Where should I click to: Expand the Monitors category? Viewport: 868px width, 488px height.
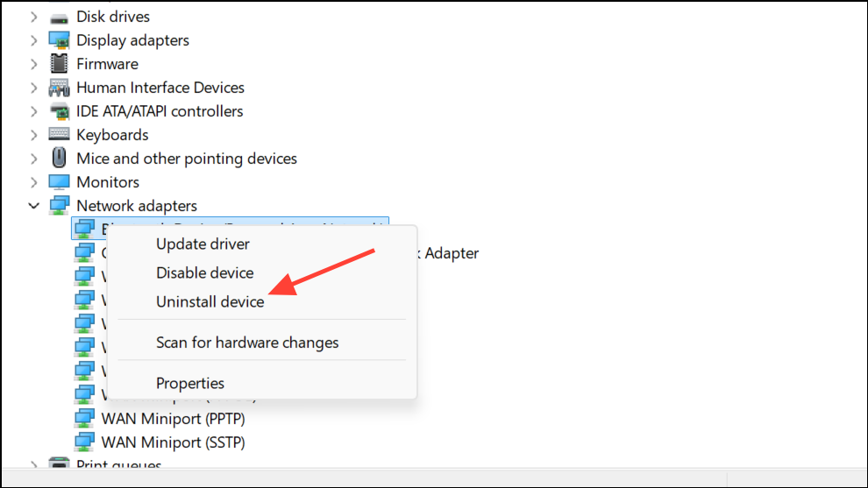(x=34, y=182)
